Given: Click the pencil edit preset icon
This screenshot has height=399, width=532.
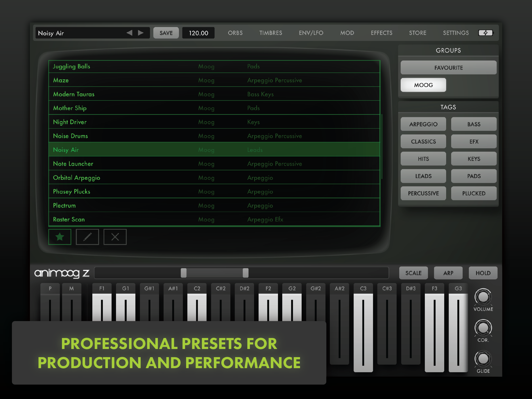Looking at the screenshot, I should tap(87, 237).
